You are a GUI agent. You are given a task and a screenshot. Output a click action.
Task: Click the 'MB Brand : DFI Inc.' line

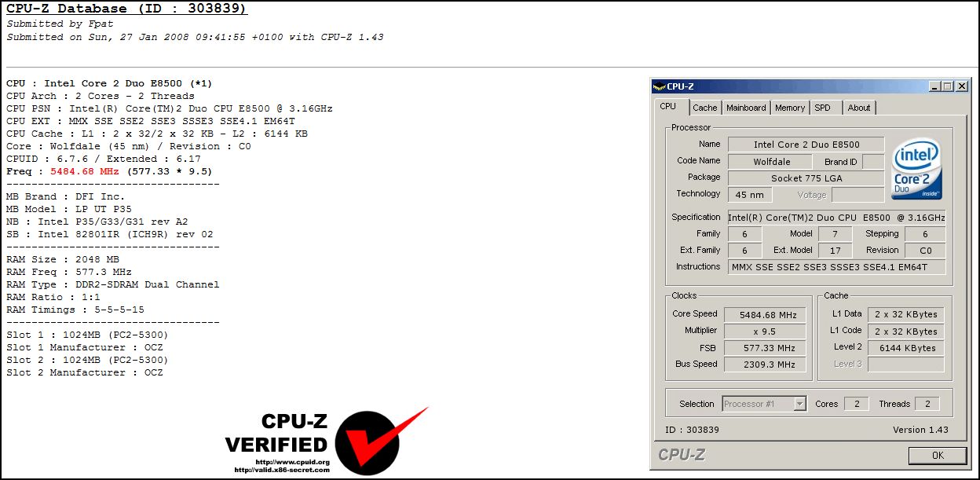(x=66, y=196)
